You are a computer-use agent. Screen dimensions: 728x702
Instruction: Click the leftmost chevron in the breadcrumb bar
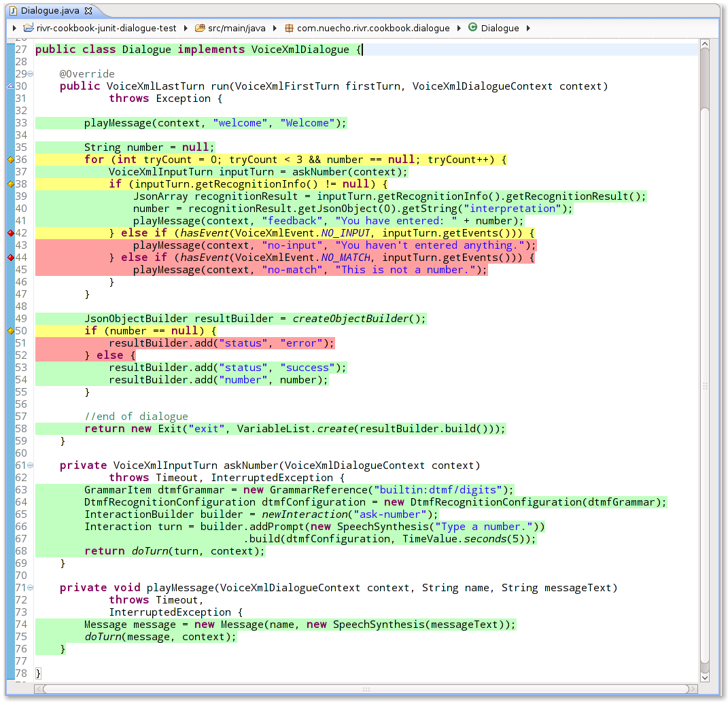(x=14, y=27)
